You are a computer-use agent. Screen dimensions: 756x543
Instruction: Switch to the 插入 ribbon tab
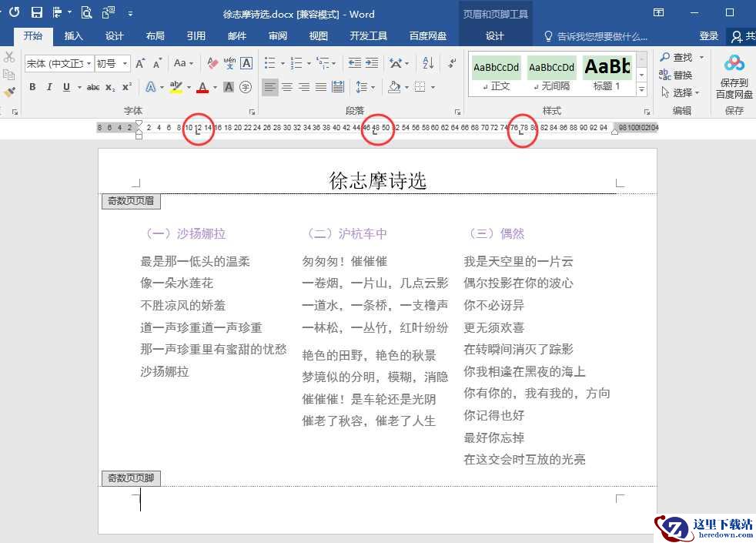click(x=73, y=35)
